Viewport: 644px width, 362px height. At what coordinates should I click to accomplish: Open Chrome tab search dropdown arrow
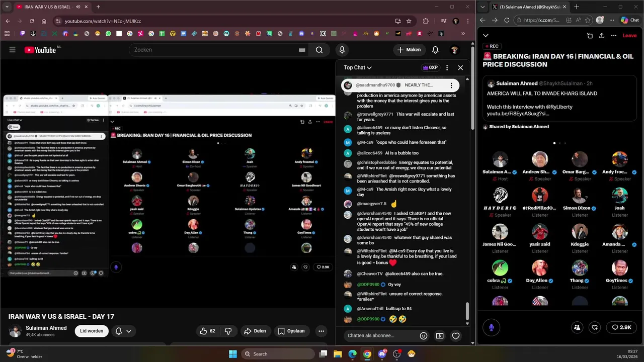click(7, 7)
